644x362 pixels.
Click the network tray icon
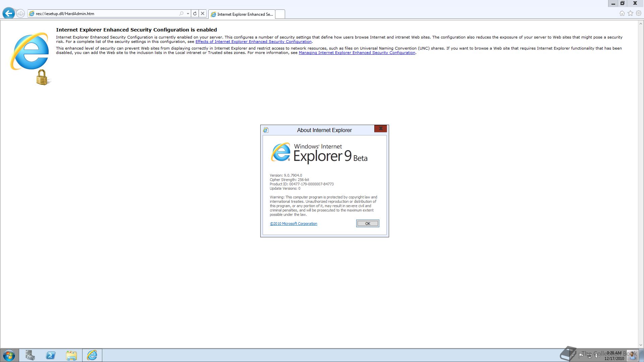pos(589,355)
